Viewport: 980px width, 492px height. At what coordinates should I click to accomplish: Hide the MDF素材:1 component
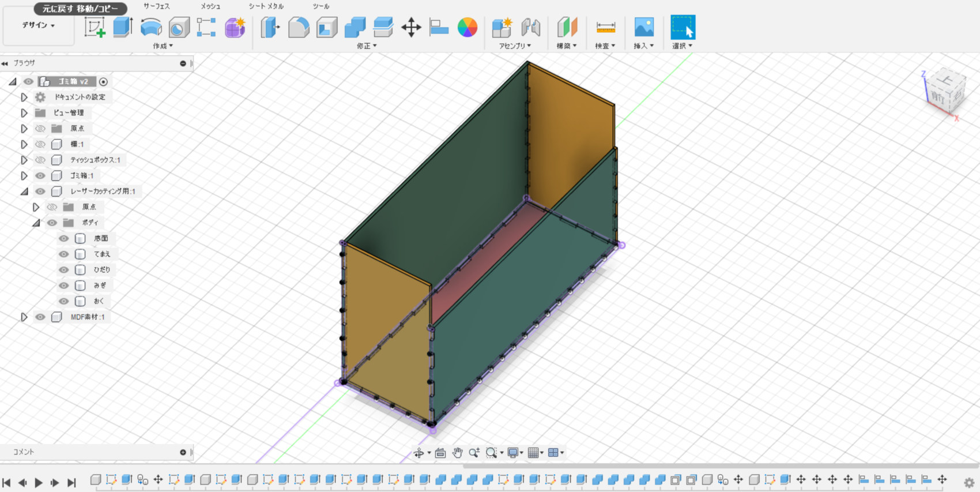click(40, 317)
